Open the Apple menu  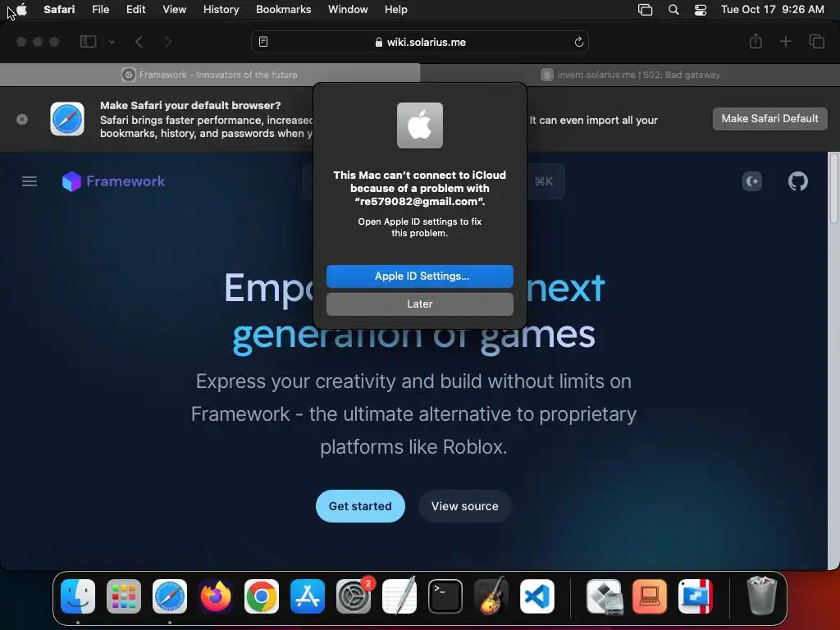click(x=21, y=9)
